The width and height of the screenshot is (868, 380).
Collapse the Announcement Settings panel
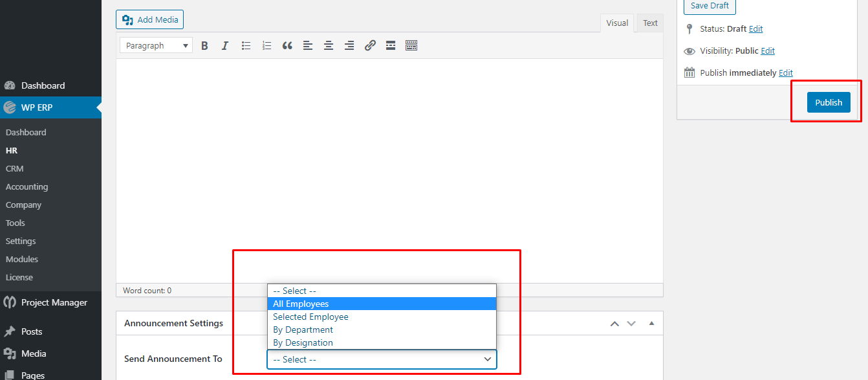point(651,323)
